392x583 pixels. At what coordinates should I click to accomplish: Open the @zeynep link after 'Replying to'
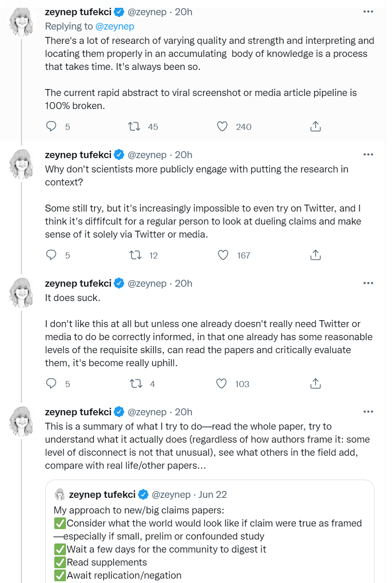pos(115,26)
